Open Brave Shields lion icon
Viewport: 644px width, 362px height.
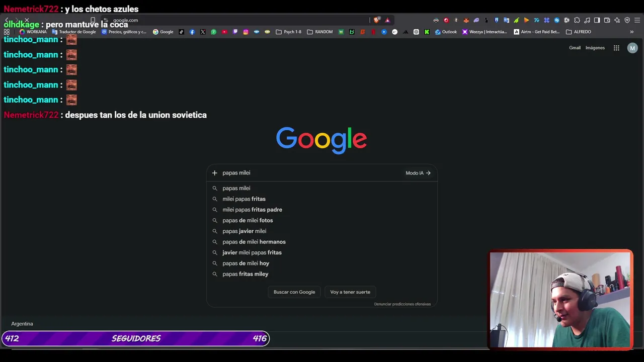tap(376, 20)
